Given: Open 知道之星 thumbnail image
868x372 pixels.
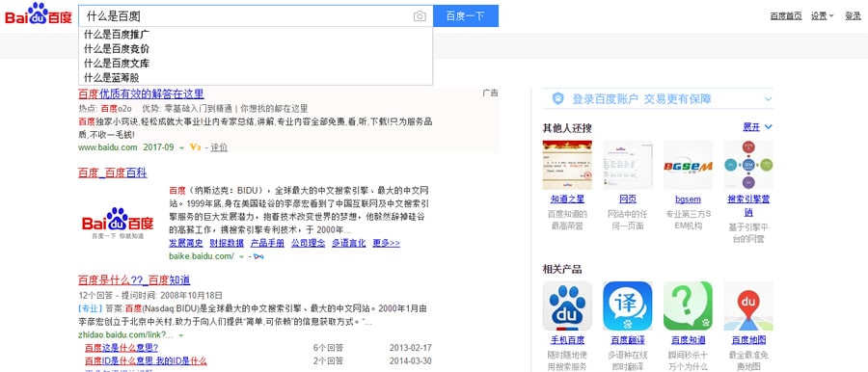Looking at the screenshot, I should pos(567,165).
